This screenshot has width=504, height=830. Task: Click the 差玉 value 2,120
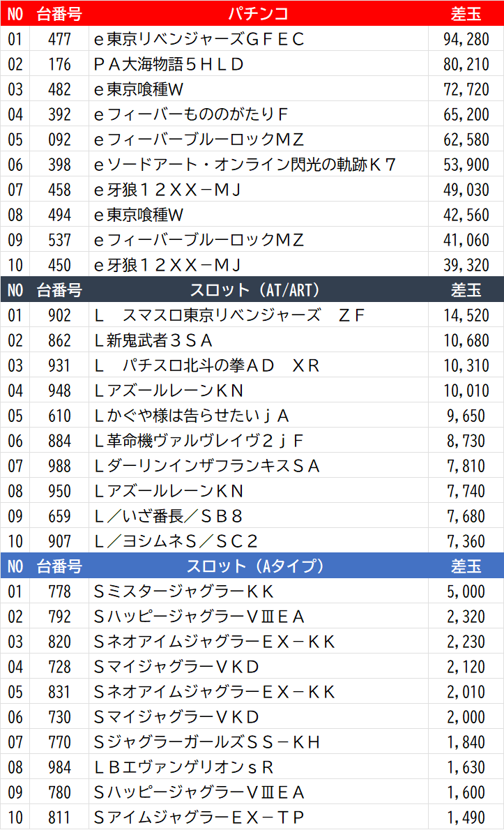pos(466,667)
